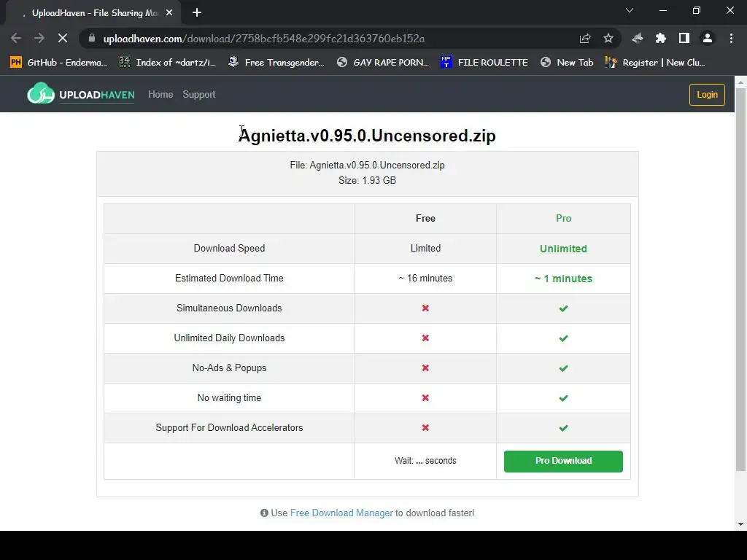Toggle the browser side panel
Image resolution: width=747 pixels, height=560 pixels.
684,38
